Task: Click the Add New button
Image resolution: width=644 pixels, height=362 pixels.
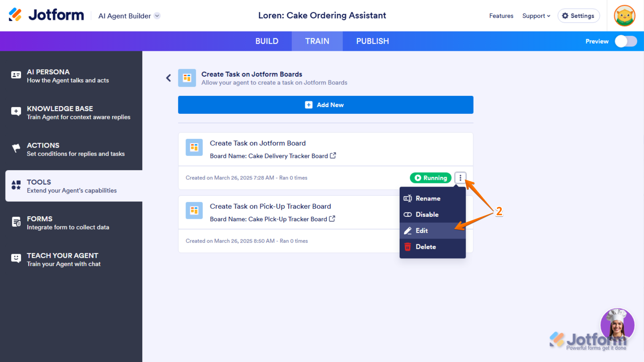Action: coord(325,105)
